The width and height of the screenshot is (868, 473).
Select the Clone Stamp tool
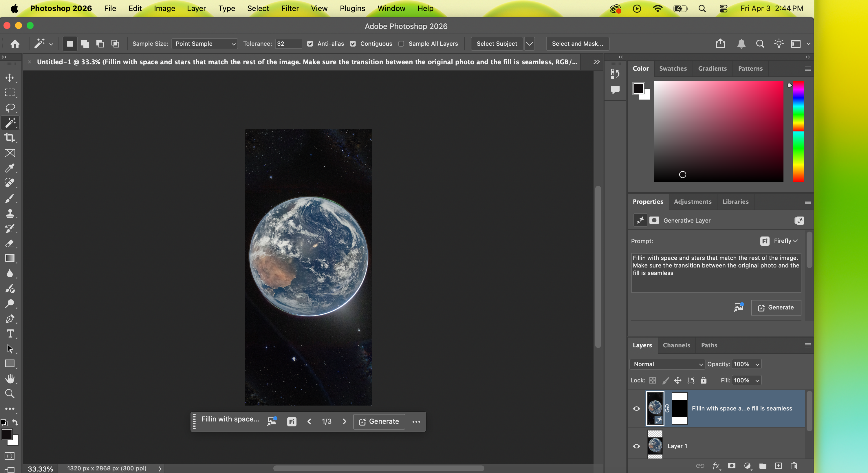pyautogui.click(x=10, y=212)
